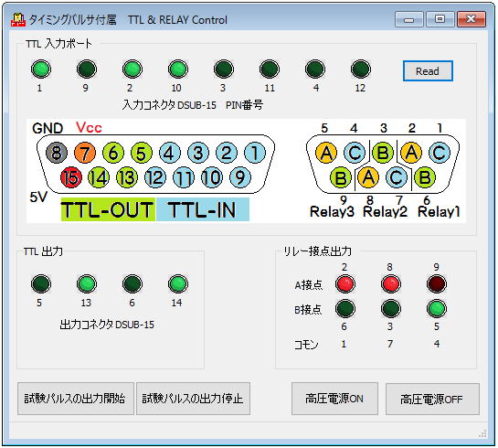This screenshot has height=448, width=498.
Task: Turn off high voltage with 高圧電源OFF
Action: pyautogui.click(x=432, y=399)
